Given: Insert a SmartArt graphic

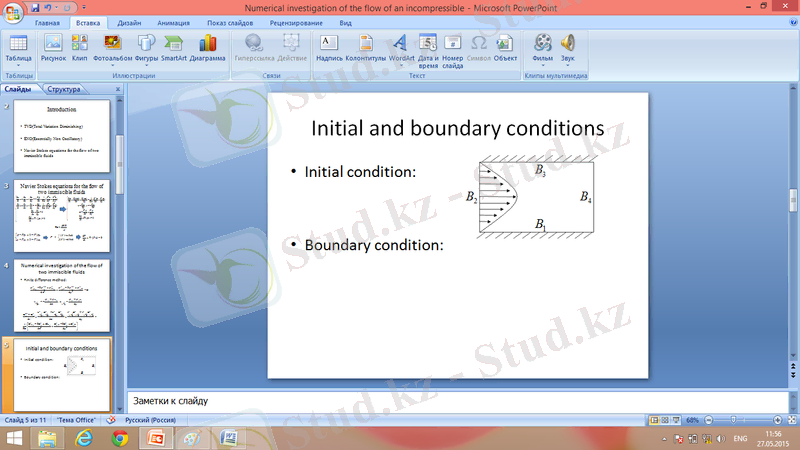Looking at the screenshot, I should click(174, 47).
